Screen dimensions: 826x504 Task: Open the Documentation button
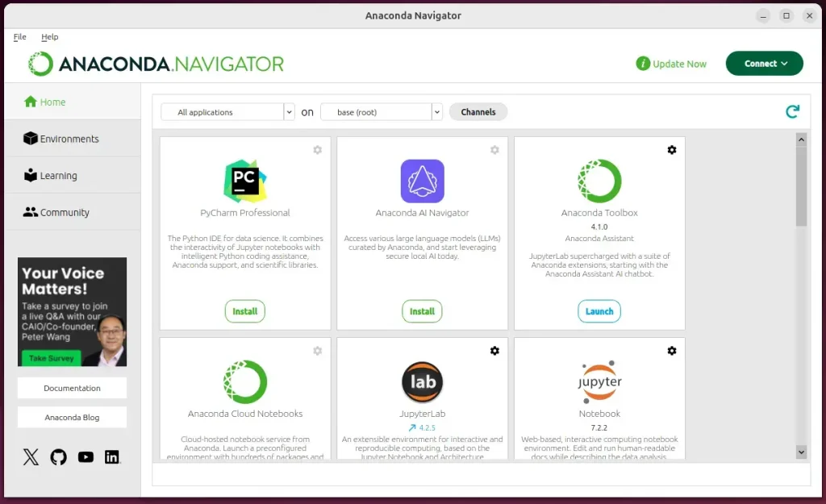pos(72,388)
